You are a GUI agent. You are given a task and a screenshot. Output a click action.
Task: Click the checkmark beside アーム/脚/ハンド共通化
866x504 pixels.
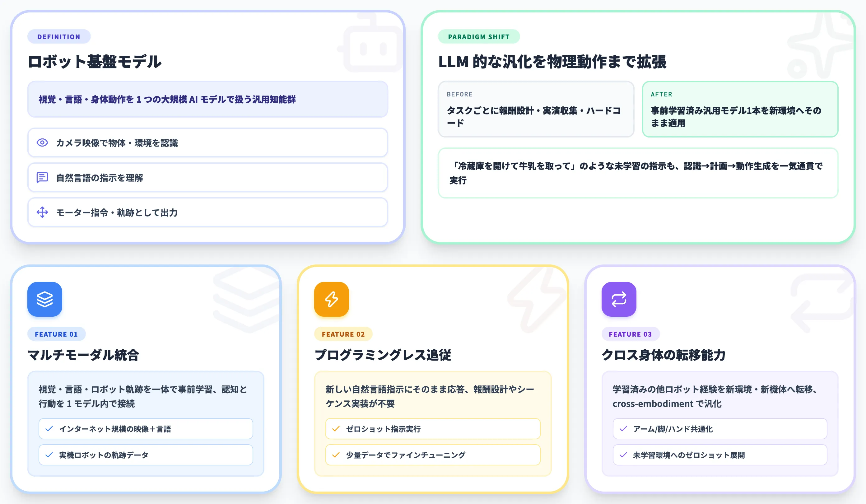click(x=623, y=428)
